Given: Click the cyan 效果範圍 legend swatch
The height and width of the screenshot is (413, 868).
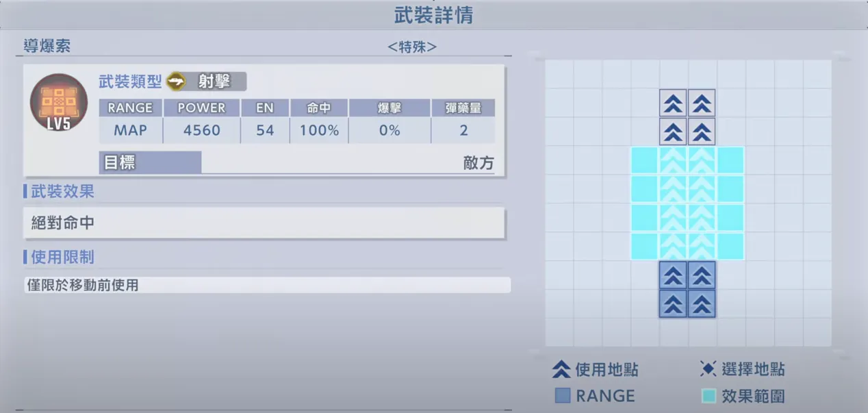Looking at the screenshot, I should (x=709, y=396).
